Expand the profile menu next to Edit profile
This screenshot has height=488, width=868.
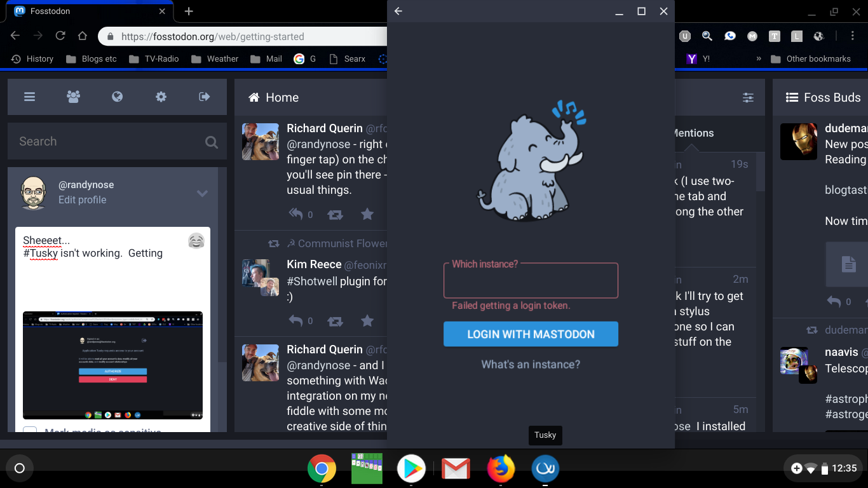(x=202, y=193)
